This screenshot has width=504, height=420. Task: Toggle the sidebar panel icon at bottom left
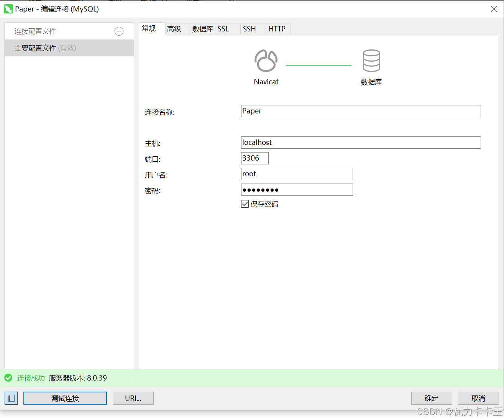(11, 398)
